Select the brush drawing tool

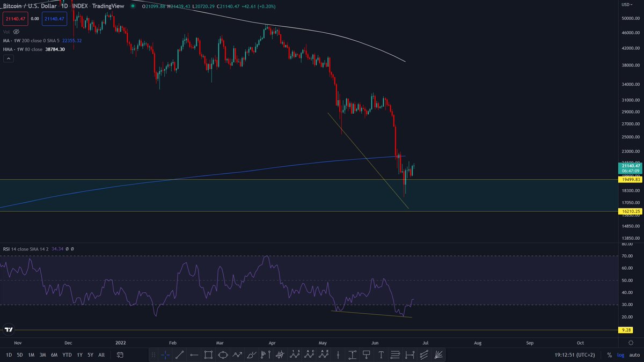point(252,354)
